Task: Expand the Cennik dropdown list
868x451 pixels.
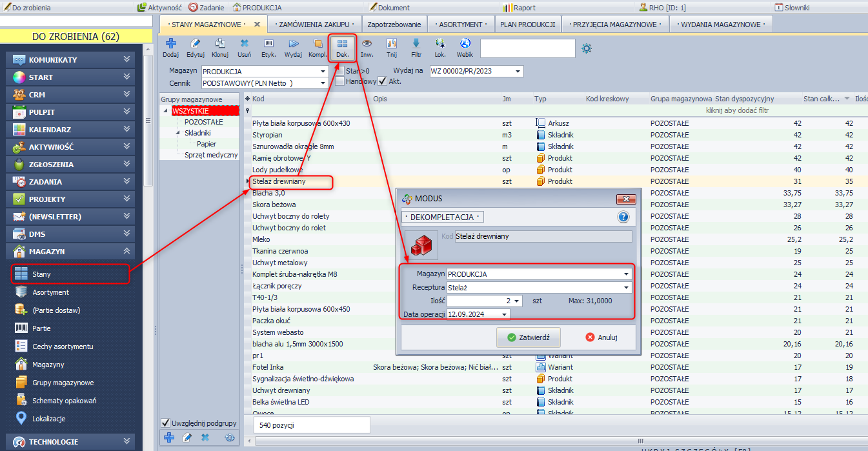Action: [322, 83]
